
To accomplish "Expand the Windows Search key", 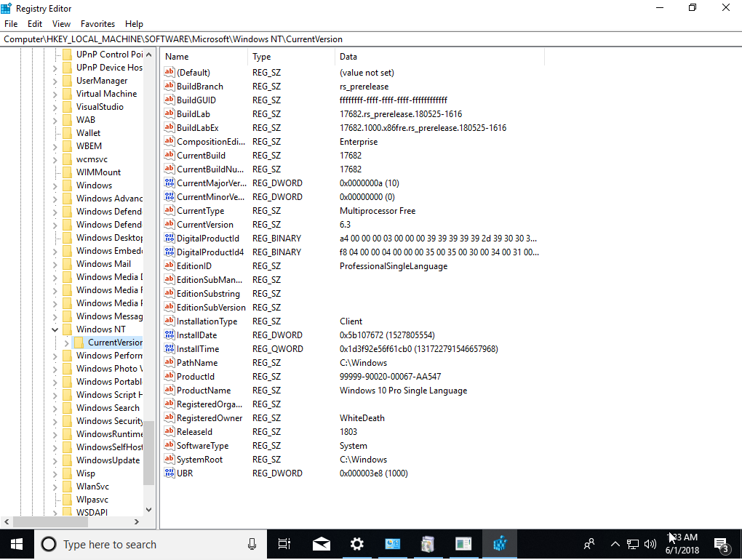I will (55, 408).
